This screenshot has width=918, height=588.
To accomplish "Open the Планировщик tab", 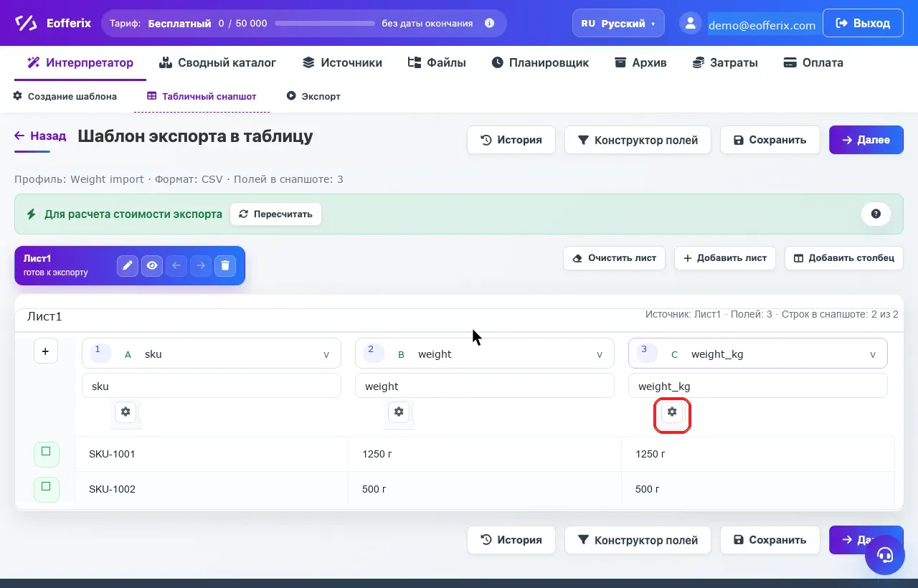I will coord(541,62).
